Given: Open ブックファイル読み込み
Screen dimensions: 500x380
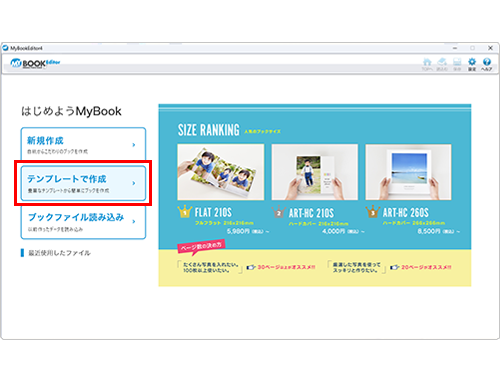Looking at the screenshot, I should pos(83,222).
